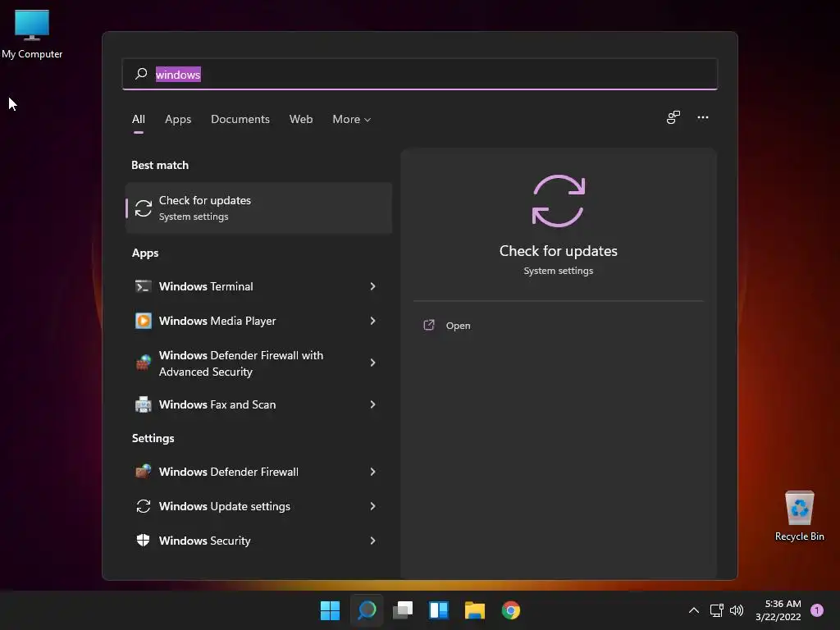Click the Windows Defender Firewall settings icon
The image size is (840, 630).
tap(143, 472)
